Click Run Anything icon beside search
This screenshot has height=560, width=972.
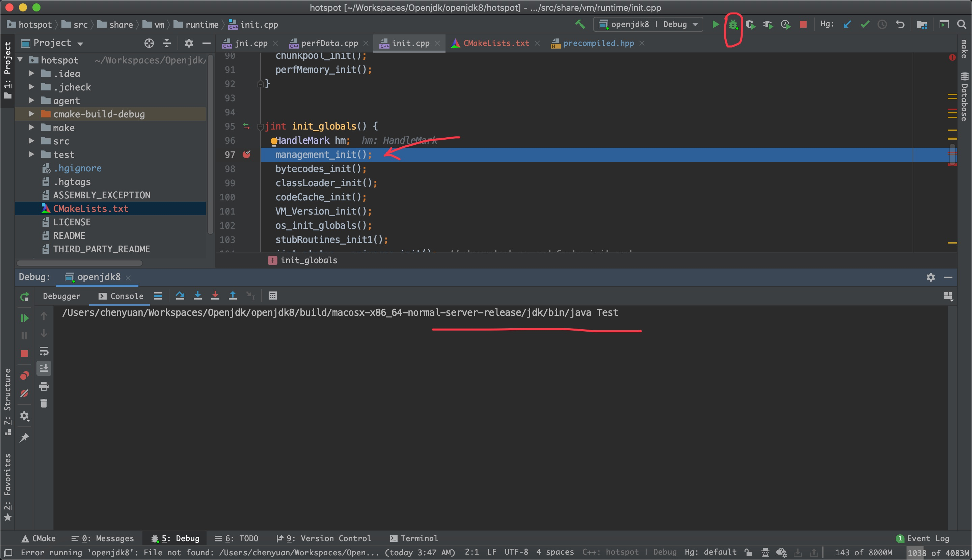click(x=944, y=25)
